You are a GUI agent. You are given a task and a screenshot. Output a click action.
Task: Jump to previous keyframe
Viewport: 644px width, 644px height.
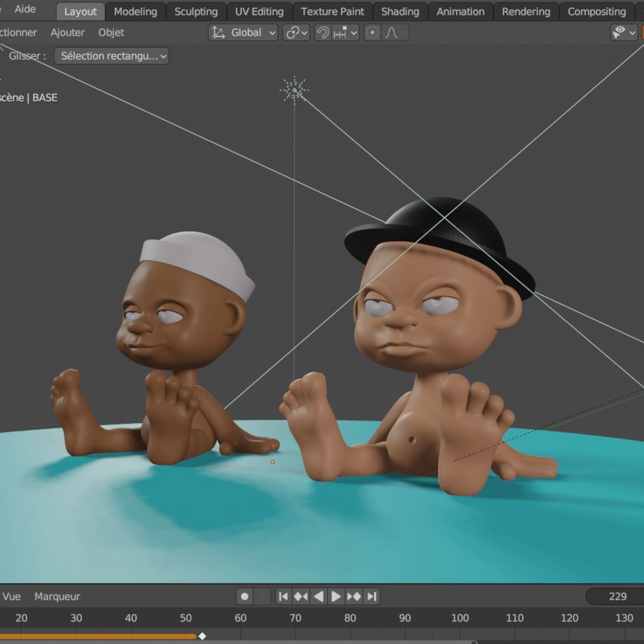click(301, 596)
